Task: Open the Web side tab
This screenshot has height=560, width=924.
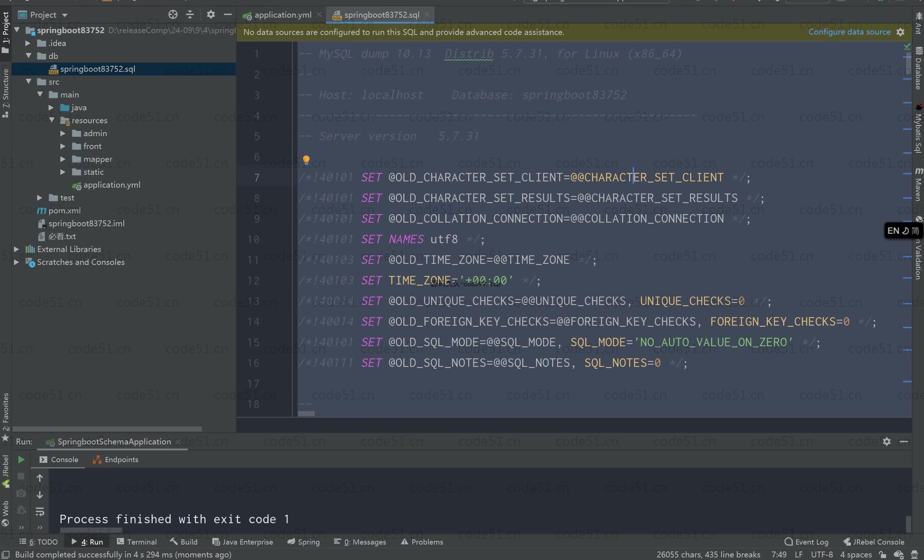Action: tap(5, 514)
